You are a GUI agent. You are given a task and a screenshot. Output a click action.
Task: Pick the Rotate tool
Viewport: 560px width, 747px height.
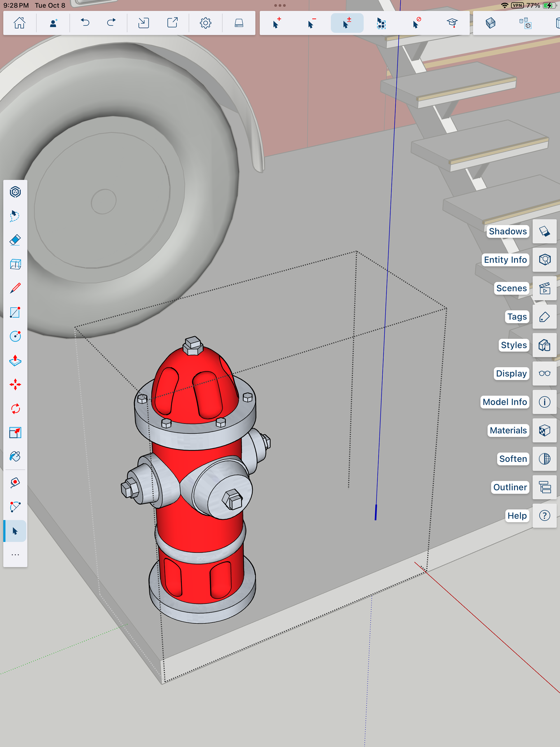point(15,409)
